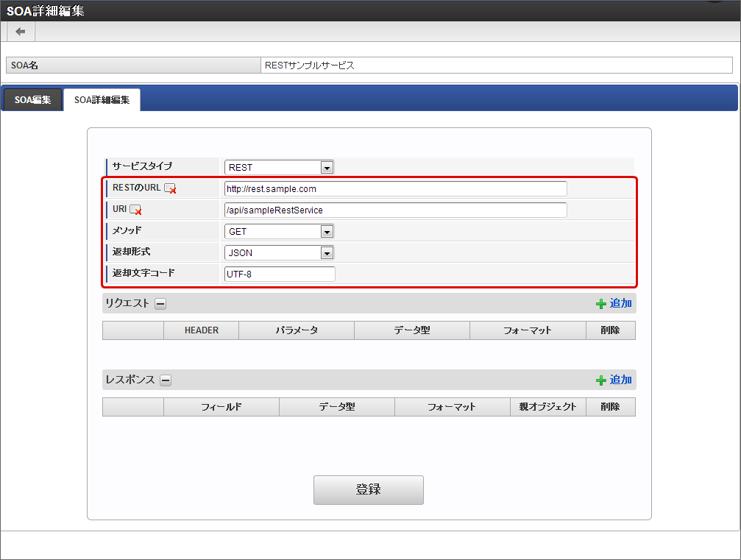Screen dimensions: 741x560
Task: Click the 返却形式 label
Action: point(132,252)
